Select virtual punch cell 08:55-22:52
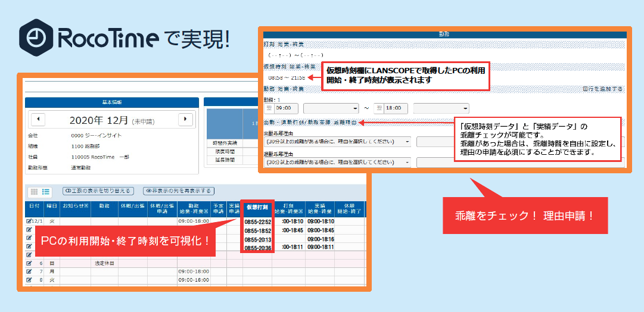This screenshot has height=312, width=644. (x=257, y=221)
